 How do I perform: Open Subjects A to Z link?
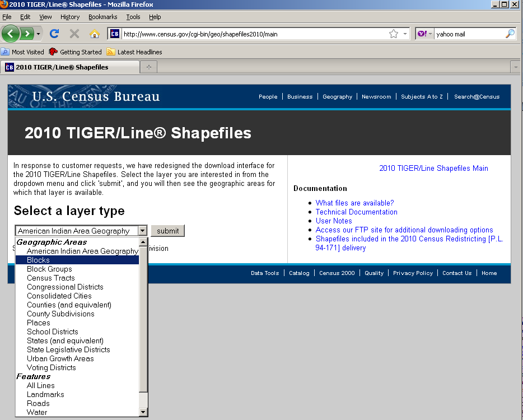click(422, 97)
